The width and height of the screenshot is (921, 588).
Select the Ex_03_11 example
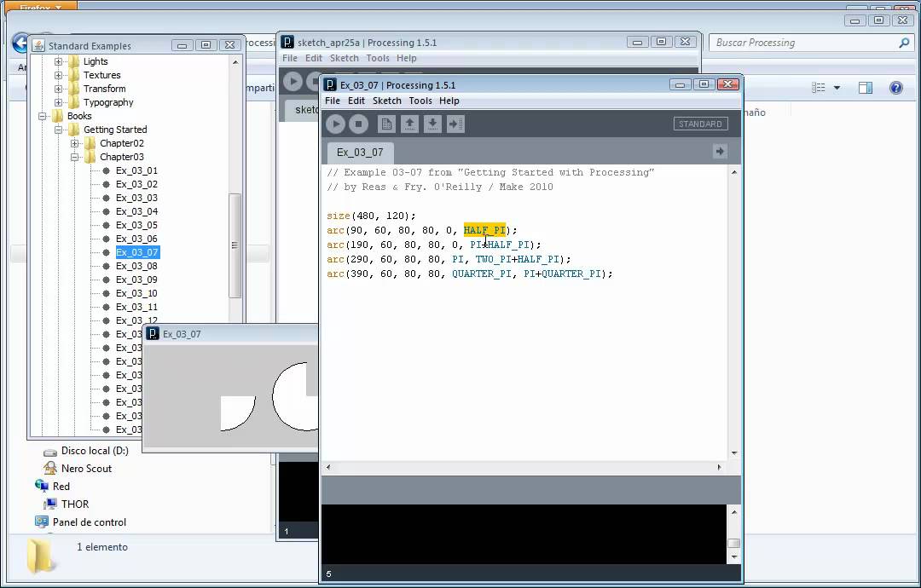click(x=136, y=307)
